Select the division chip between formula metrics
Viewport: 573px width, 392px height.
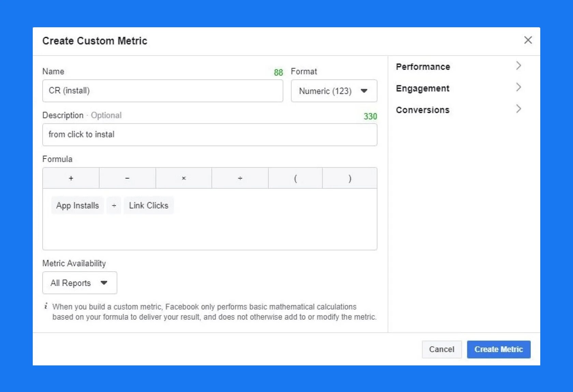click(x=114, y=206)
